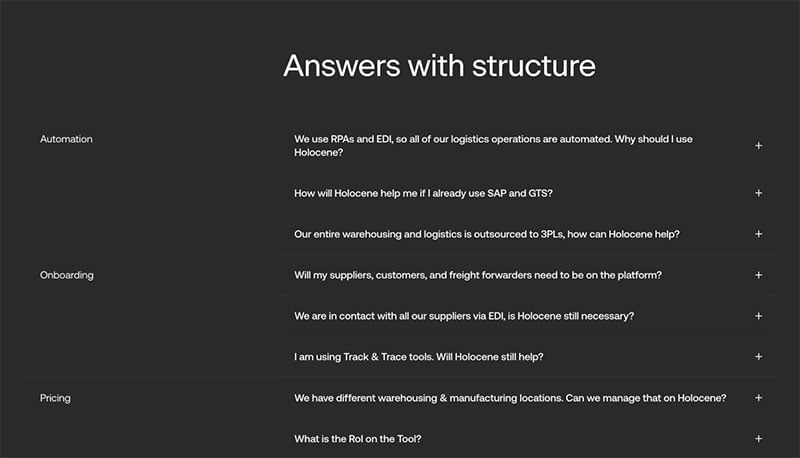800x458 pixels.
Task: Expand "What is the RoI on the Tool?"
Action: coord(364,439)
